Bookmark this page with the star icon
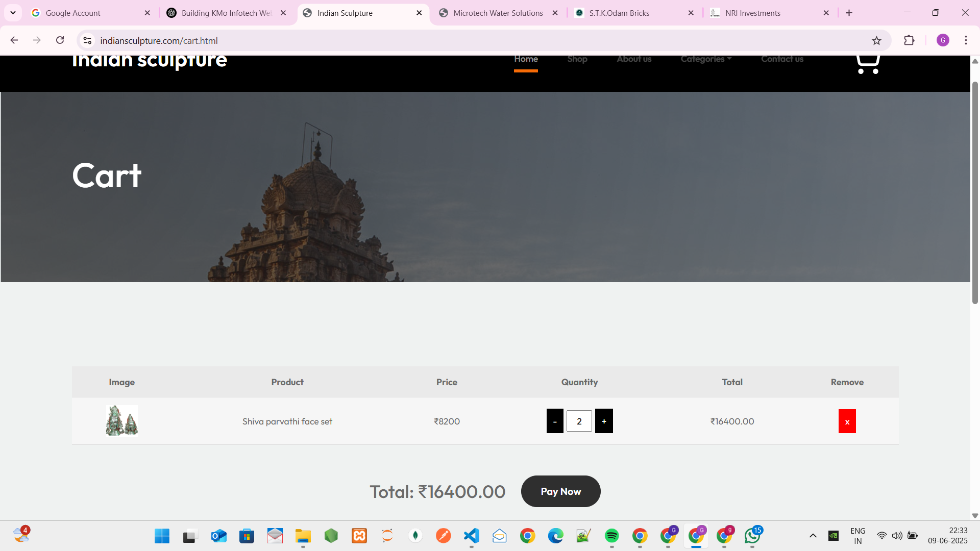Screen dimensions: 980x551 point(876,41)
